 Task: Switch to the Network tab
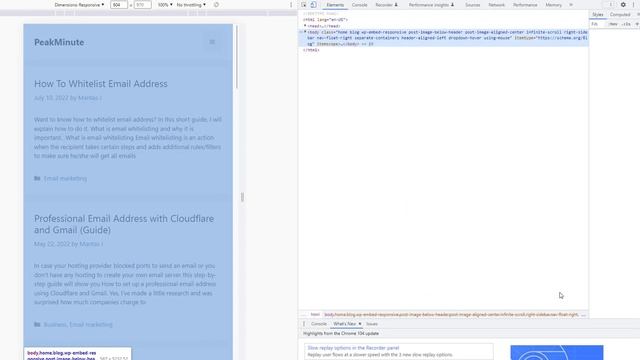(496, 5)
